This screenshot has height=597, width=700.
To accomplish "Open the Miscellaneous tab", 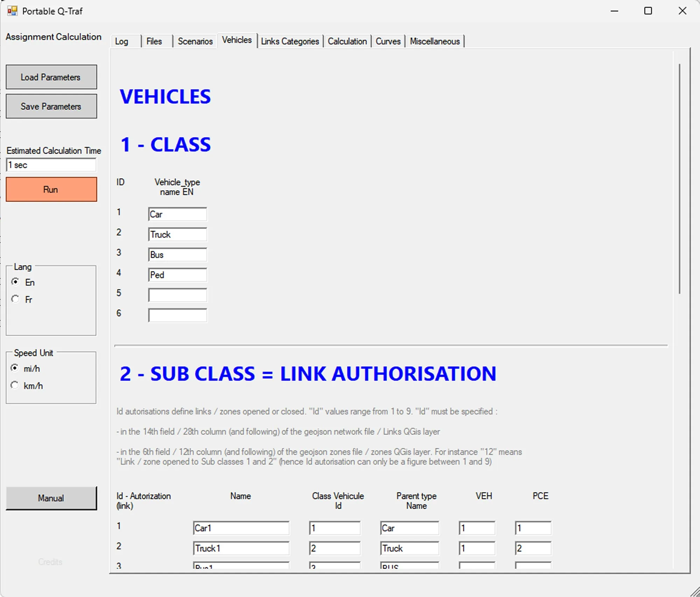I will coord(434,41).
